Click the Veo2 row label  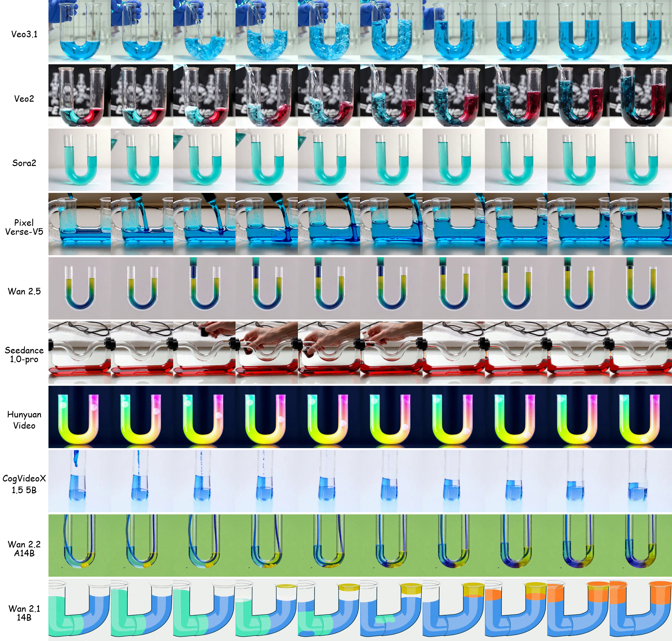click(24, 99)
